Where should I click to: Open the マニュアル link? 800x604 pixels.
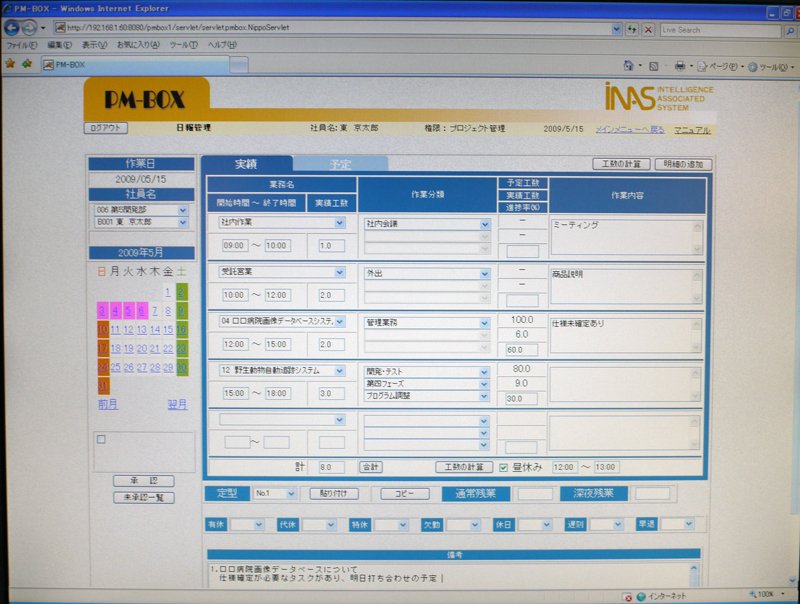(692, 130)
